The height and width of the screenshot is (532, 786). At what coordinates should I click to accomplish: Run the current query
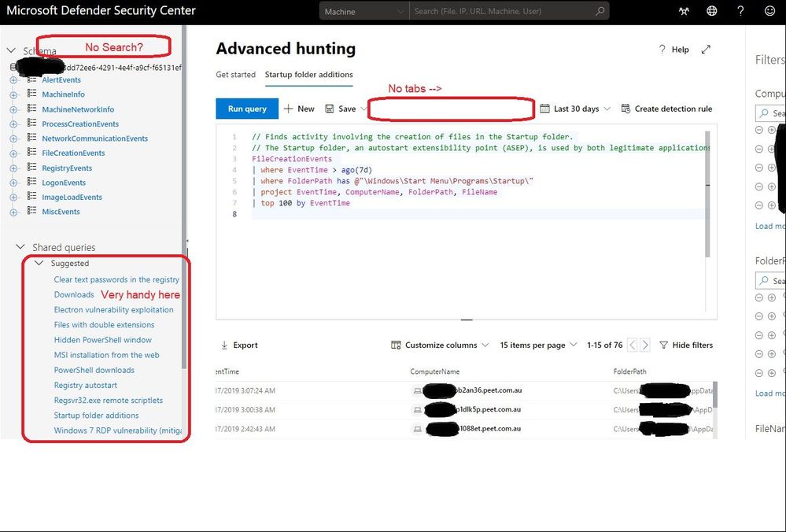click(247, 109)
